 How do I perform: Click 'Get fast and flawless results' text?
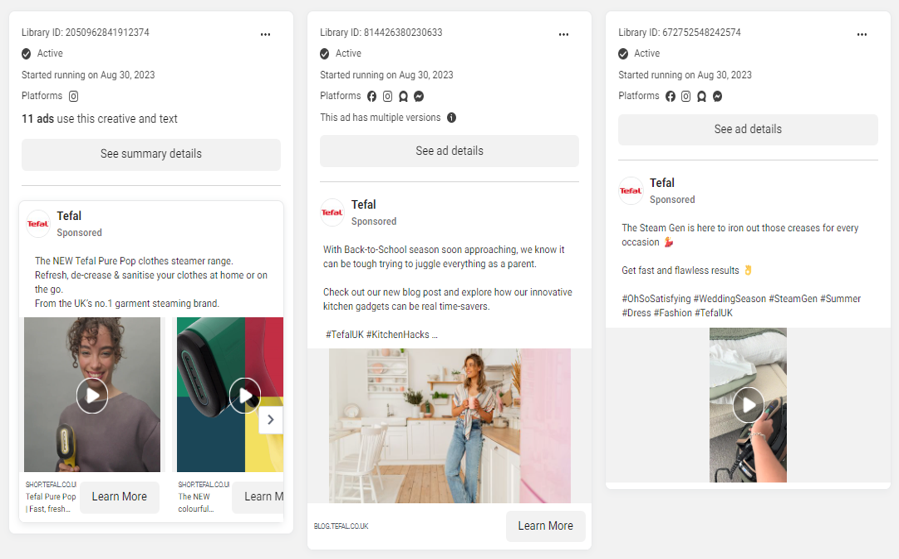tap(681, 271)
